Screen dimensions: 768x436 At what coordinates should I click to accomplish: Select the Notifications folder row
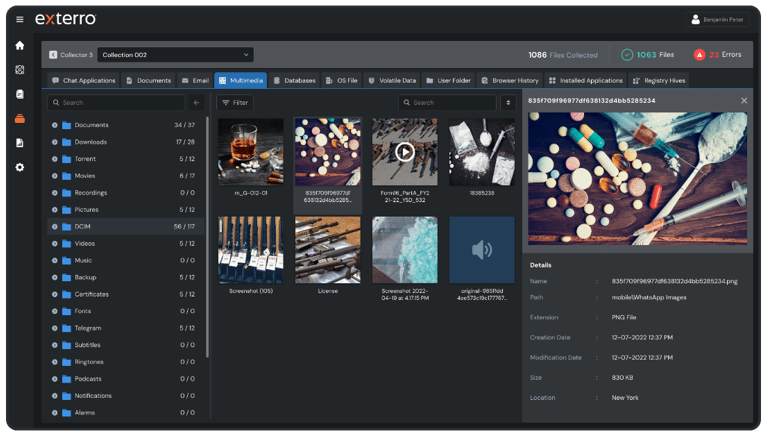click(x=125, y=395)
